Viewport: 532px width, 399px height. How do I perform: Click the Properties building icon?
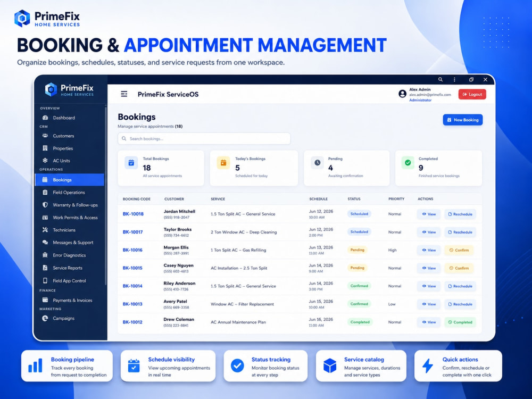[x=45, y=148]
